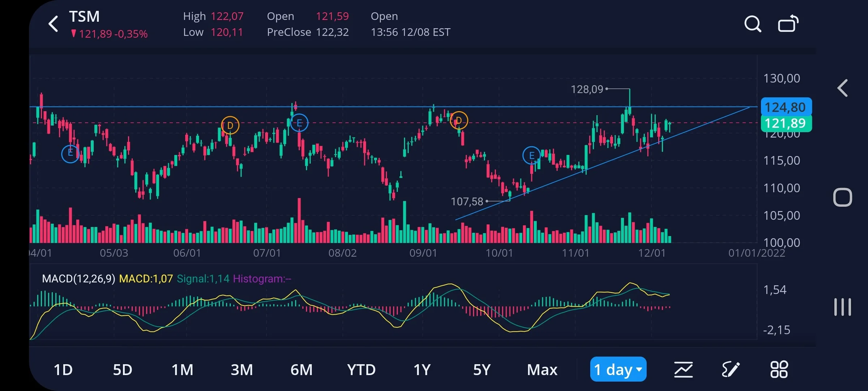
Task: Tap the back arrow beside TSM
Action: tap(53, 24)
